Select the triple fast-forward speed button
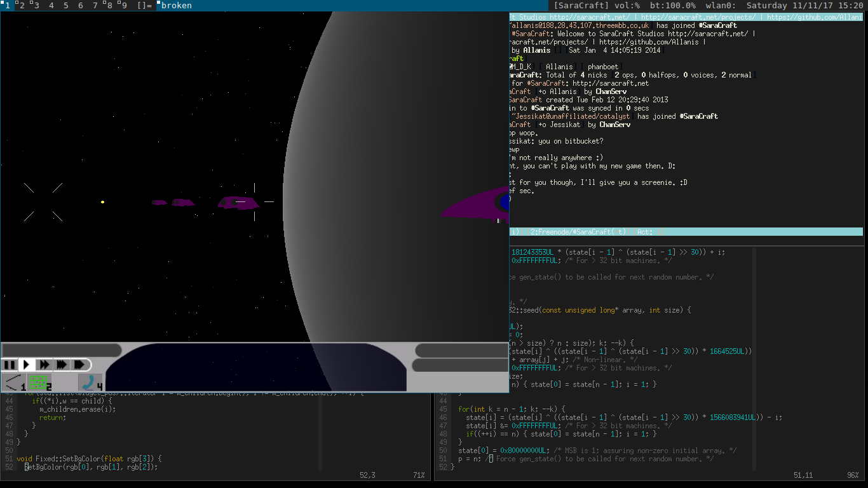 point(62,365)
